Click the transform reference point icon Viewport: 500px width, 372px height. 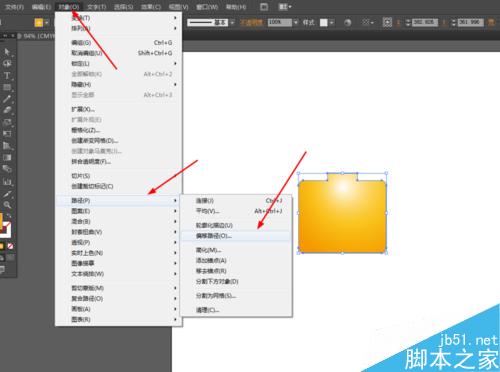[387, 22]
